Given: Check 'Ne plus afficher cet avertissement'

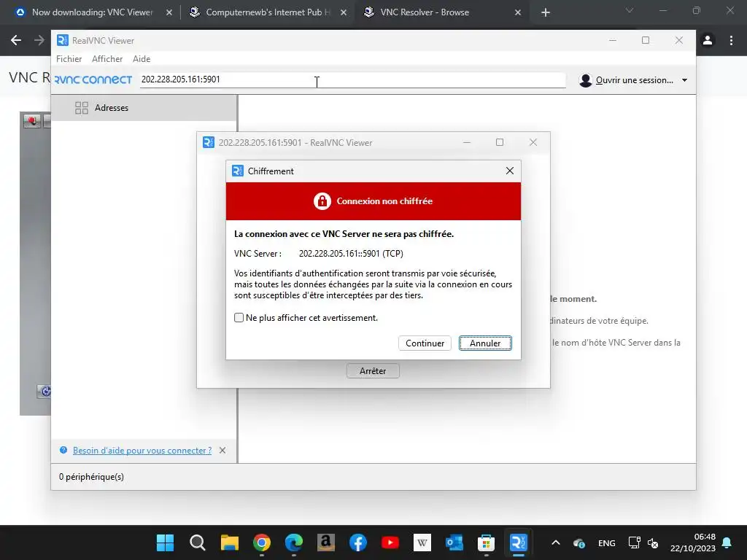Looking at the screenshot, I should [239, 318].
